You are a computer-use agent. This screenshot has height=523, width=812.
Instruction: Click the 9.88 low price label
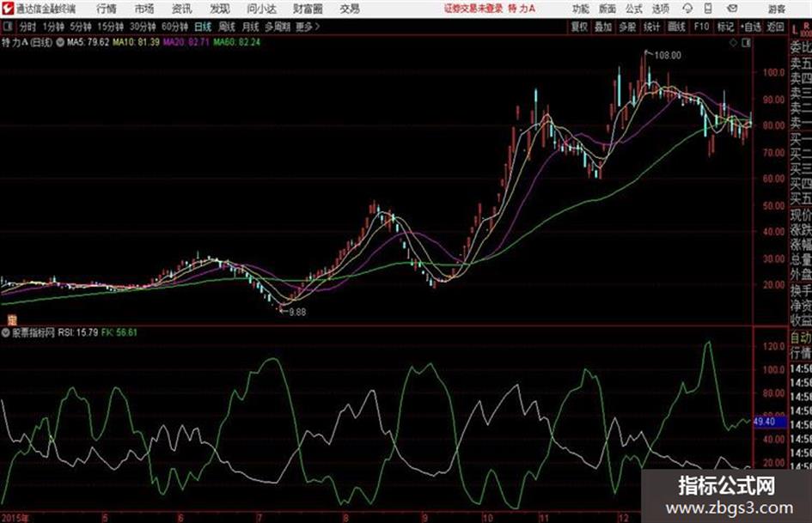click(x=297, y=313)
